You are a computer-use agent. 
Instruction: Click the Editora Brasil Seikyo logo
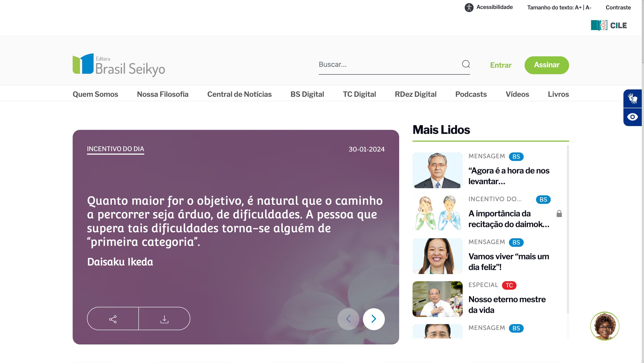[x=119, y=65]
